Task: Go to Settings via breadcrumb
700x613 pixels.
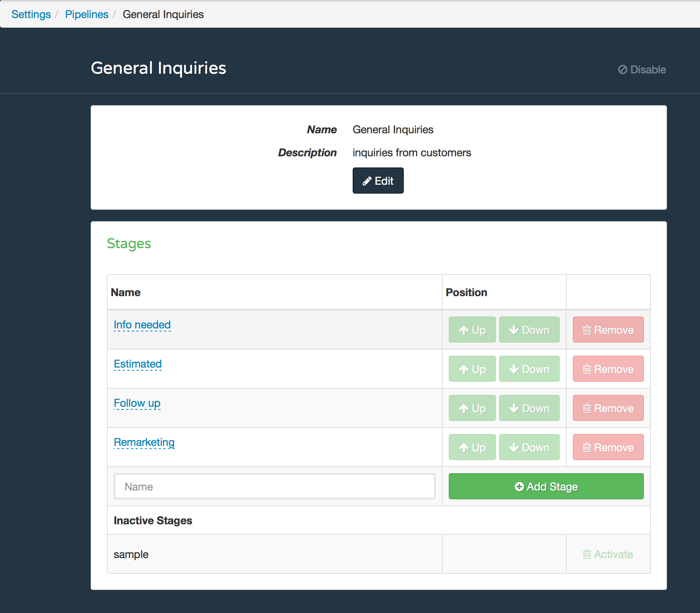Action: 31,14
